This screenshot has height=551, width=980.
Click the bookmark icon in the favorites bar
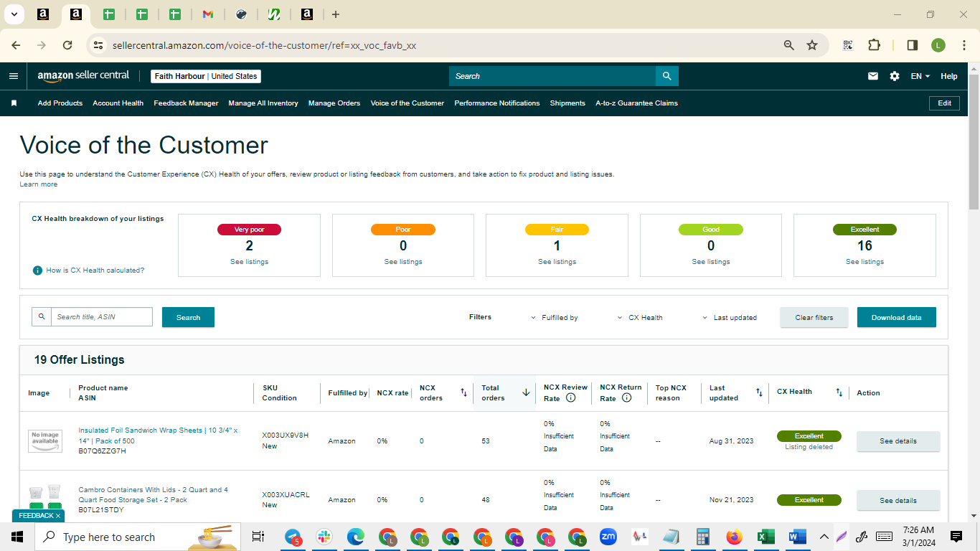(14, 103)
